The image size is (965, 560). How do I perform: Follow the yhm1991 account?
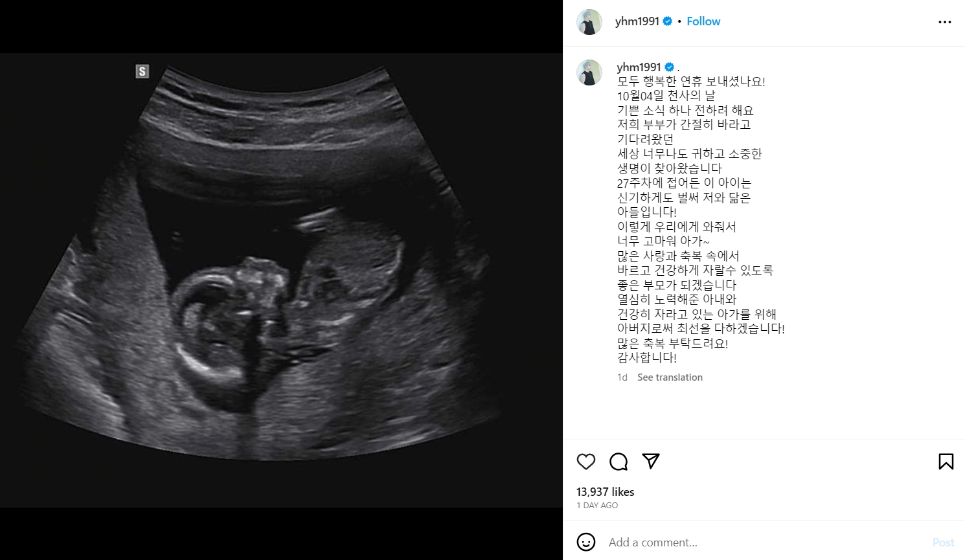coord(703,21)
